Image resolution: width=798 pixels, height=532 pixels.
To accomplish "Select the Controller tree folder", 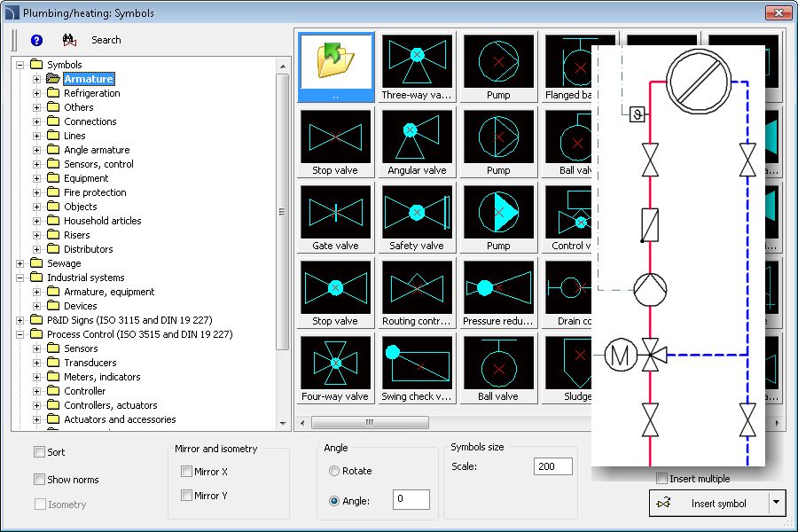I will (84, 391).
